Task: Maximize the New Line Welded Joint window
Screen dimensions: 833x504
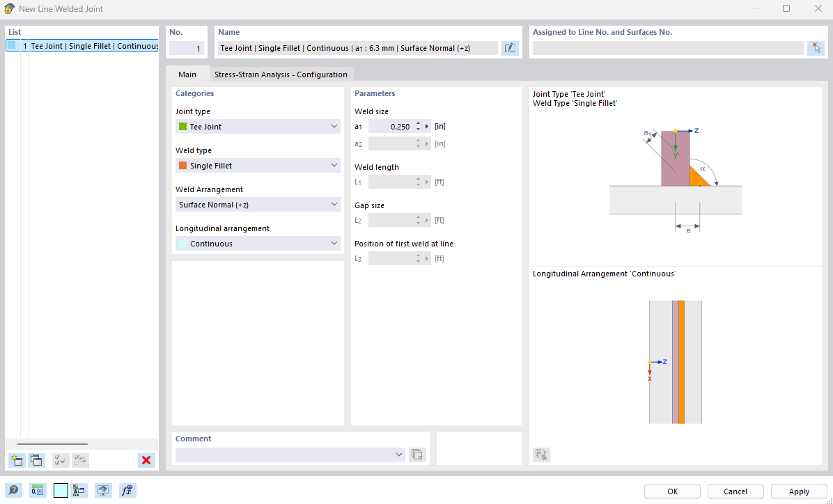Action: click(786, 8)
